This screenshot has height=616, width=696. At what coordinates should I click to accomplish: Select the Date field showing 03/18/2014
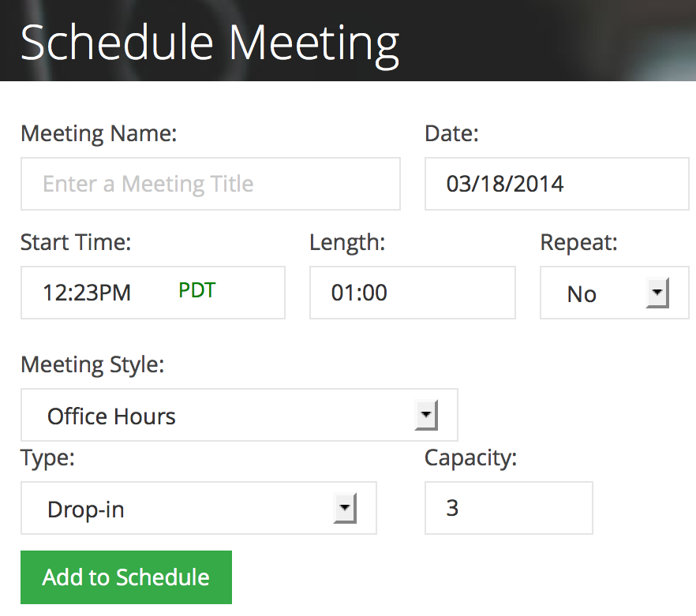(556, 184)
